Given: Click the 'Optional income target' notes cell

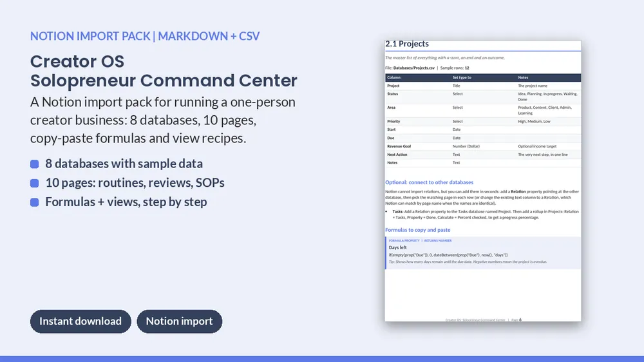Looking at the screenshot, I should [x=537, y=146].
